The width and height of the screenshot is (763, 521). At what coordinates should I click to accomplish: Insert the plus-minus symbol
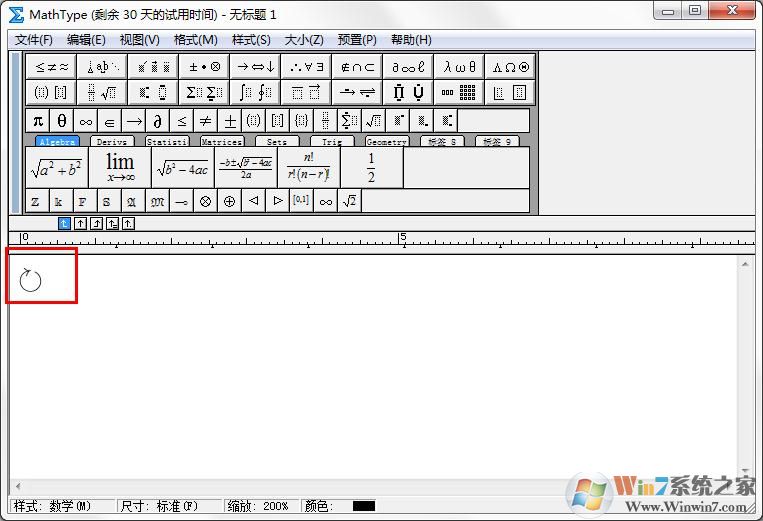tap(229, 121)
